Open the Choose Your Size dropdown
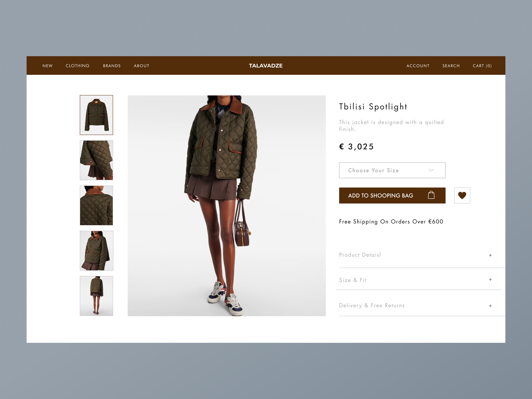The height and width of the screenshot is (399, 532). point(392,170)
